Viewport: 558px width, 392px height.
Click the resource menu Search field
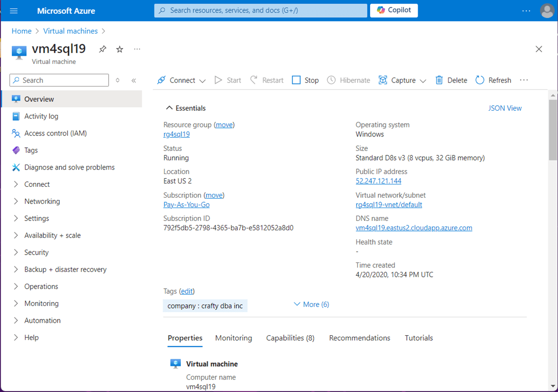click(59, 80)
